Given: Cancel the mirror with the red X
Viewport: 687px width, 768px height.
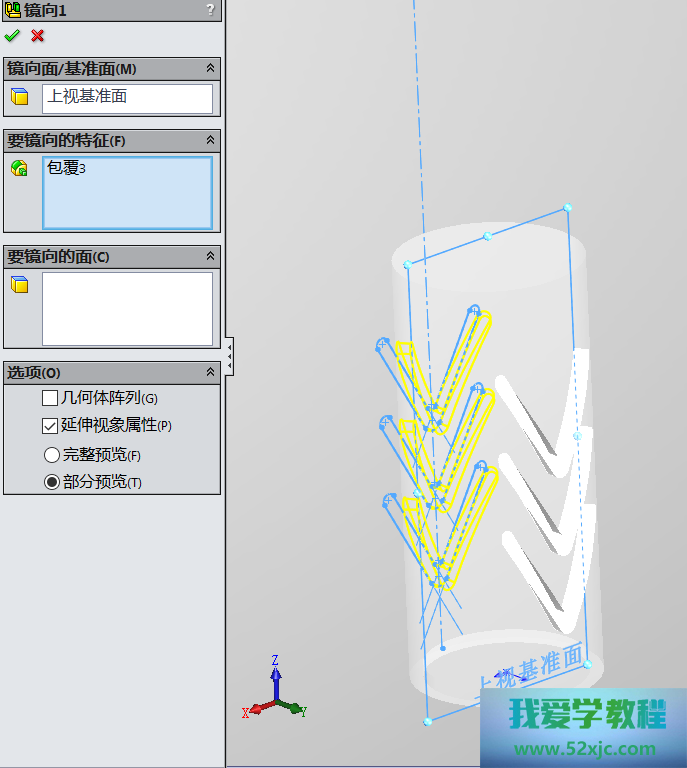Looking at the screenshot, I should click(38, 36).
